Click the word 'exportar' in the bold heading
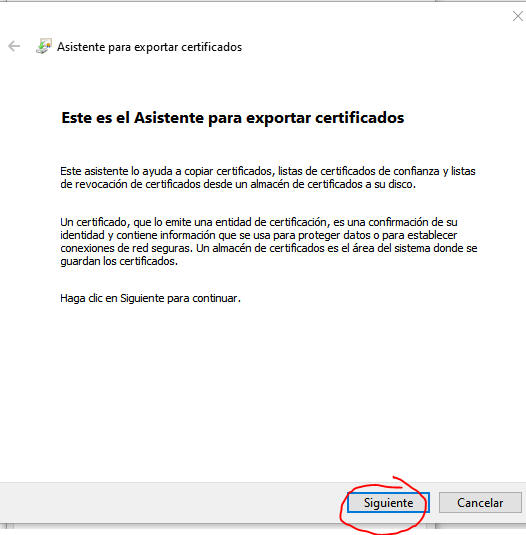The width and height of the screenshot is (526, 535). tap(278, 118)
